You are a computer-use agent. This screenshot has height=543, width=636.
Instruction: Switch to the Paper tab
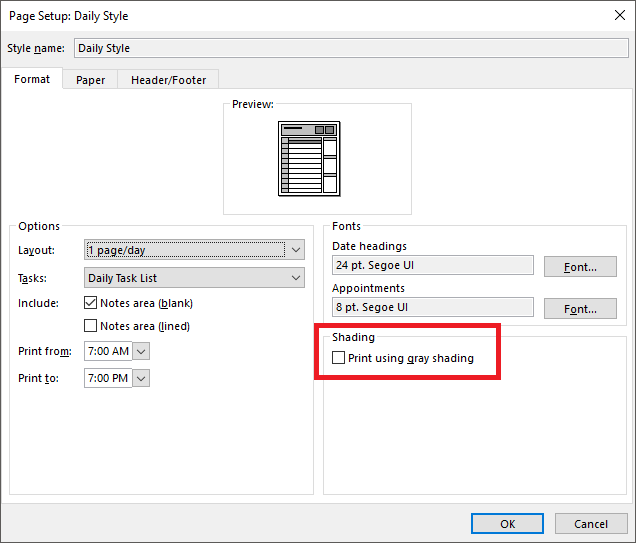pyautogui.click(x=90, y=80)
